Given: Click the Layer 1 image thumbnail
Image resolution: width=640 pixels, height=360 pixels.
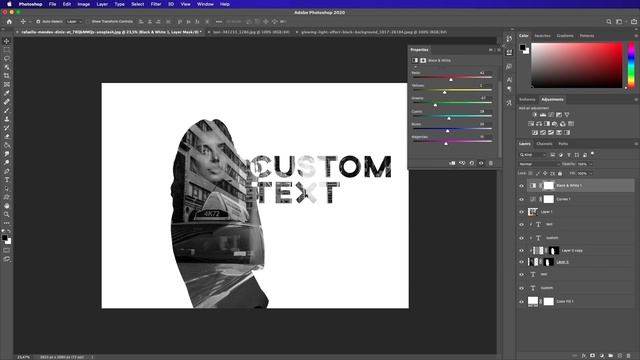Looking at the screenshot, I should [533, 212].
